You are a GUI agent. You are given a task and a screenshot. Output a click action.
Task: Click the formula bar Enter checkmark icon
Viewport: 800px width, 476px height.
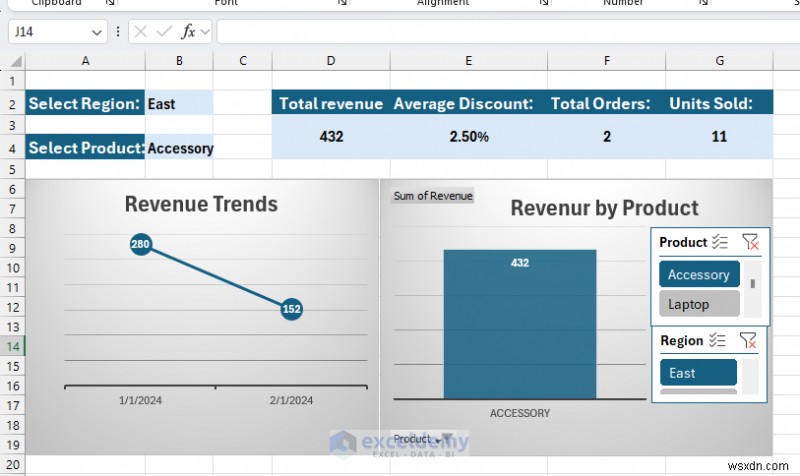click(x=164, y=32)
